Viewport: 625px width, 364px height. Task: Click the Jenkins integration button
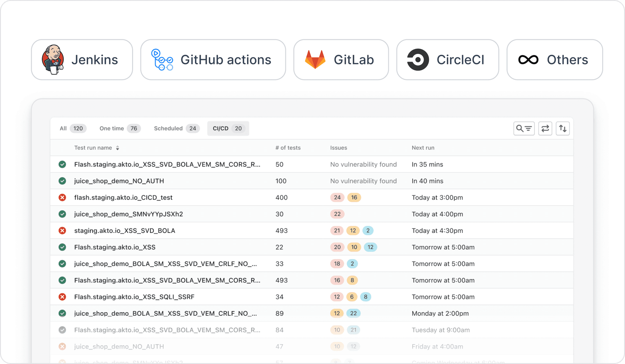(x=82, y=59)
